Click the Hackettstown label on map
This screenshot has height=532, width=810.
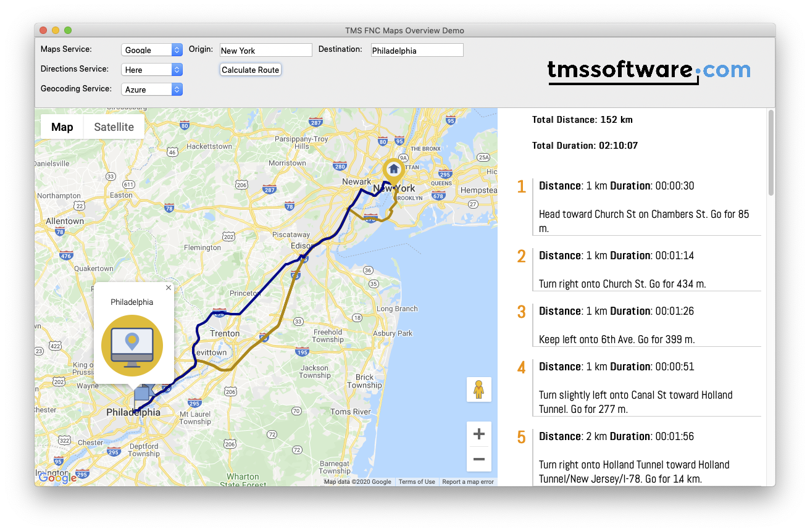click(209, 146)
